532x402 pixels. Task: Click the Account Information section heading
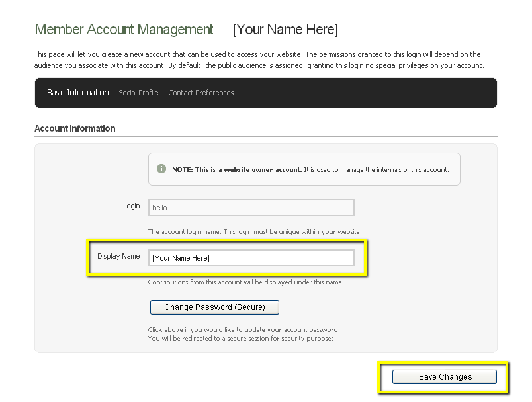click(75, 128)
